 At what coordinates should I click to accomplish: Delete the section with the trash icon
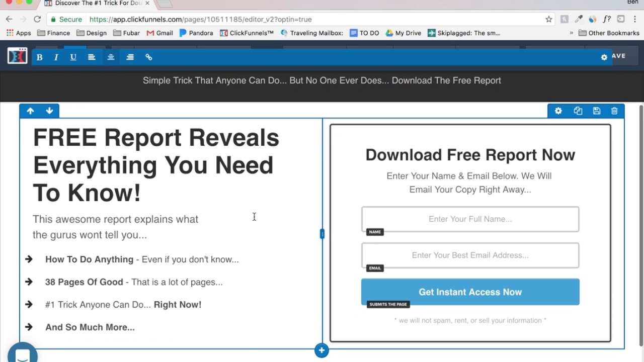click(614, 111)
